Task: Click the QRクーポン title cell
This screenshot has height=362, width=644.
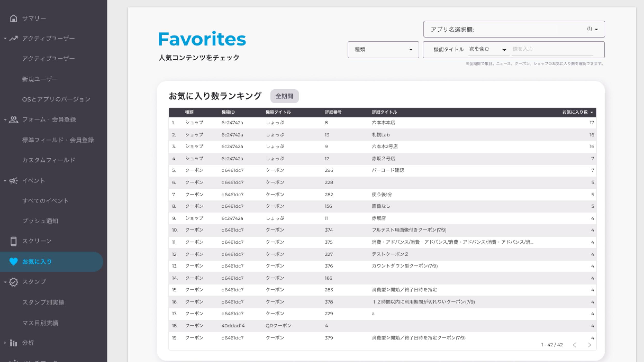Action: (278, 326)
